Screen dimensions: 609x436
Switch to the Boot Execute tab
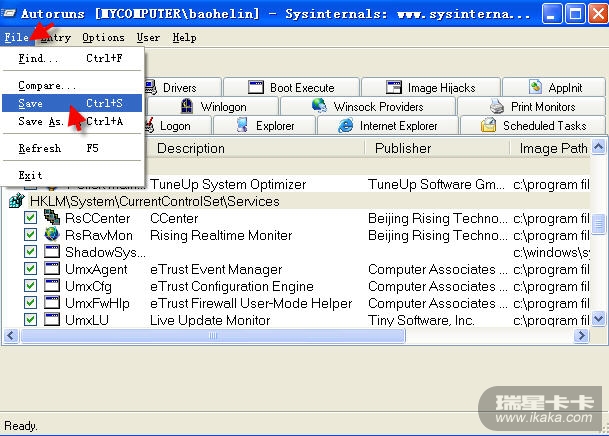(x=291, y=87)
